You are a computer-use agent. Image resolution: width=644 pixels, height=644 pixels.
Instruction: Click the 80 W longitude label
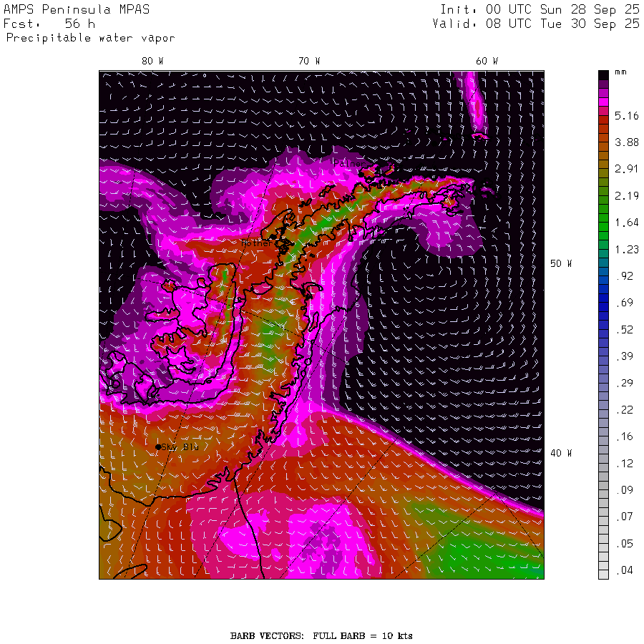point(152,62)
